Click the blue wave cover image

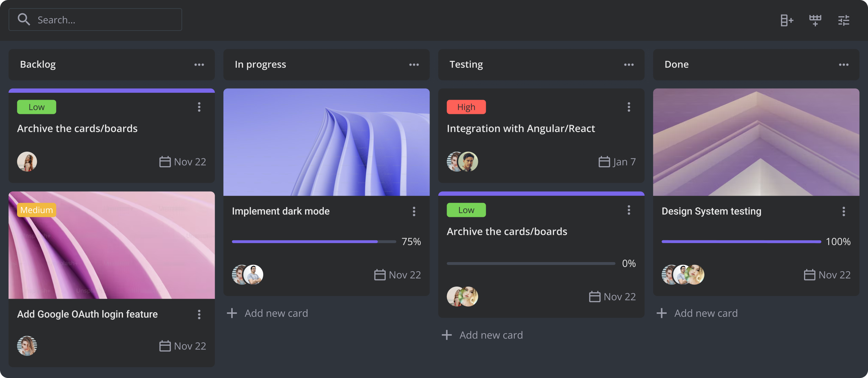coord(327,142)
